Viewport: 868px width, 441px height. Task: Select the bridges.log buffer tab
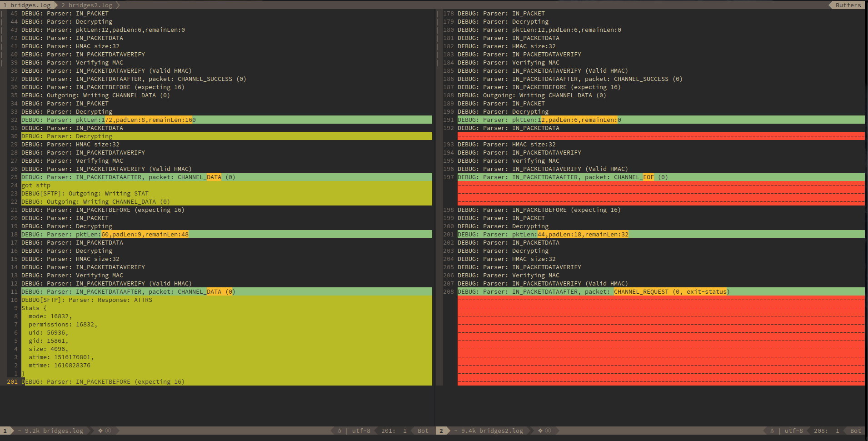(x=27, y=5)
